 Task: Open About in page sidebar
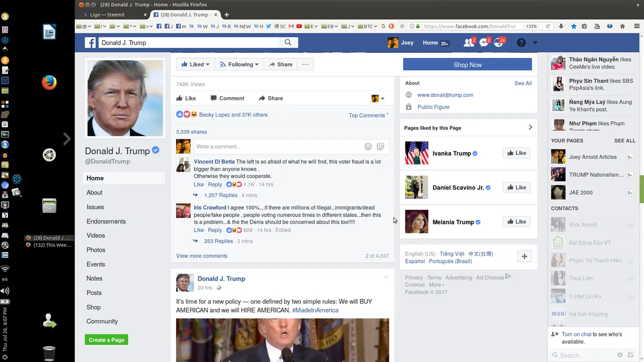tap(94, 193)
